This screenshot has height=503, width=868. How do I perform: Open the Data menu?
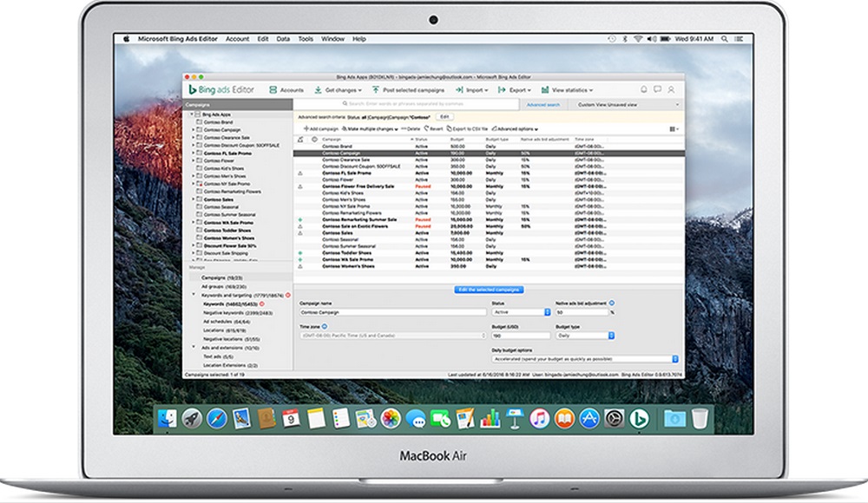click(283, 39)
